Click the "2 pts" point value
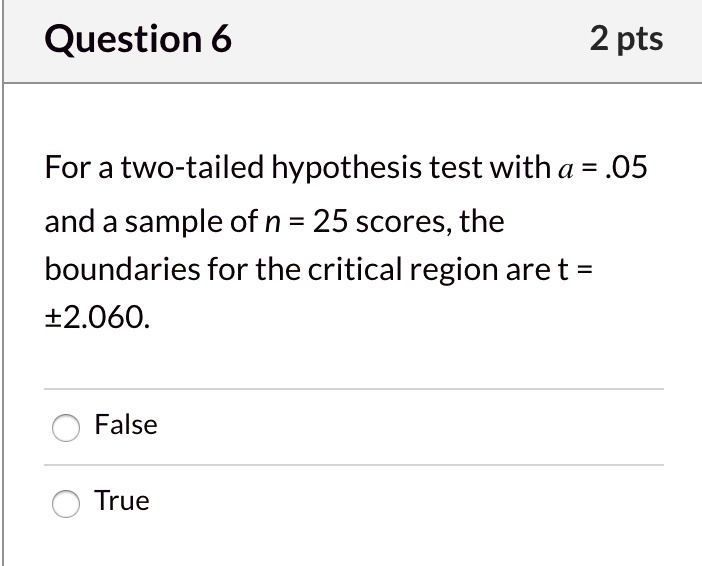The width and height of the screenshot is (702, 566). [626, 39]
